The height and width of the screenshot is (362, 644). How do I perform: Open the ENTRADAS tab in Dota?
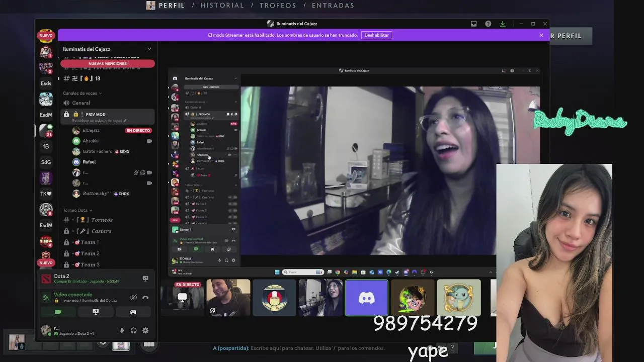pyautogui.click(x=333, y=6)
